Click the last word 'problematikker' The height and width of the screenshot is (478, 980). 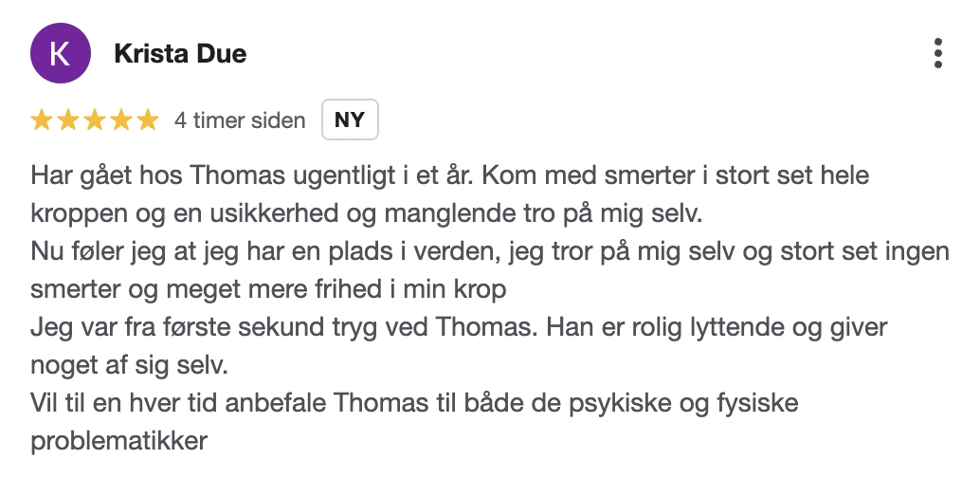(119, 441)
